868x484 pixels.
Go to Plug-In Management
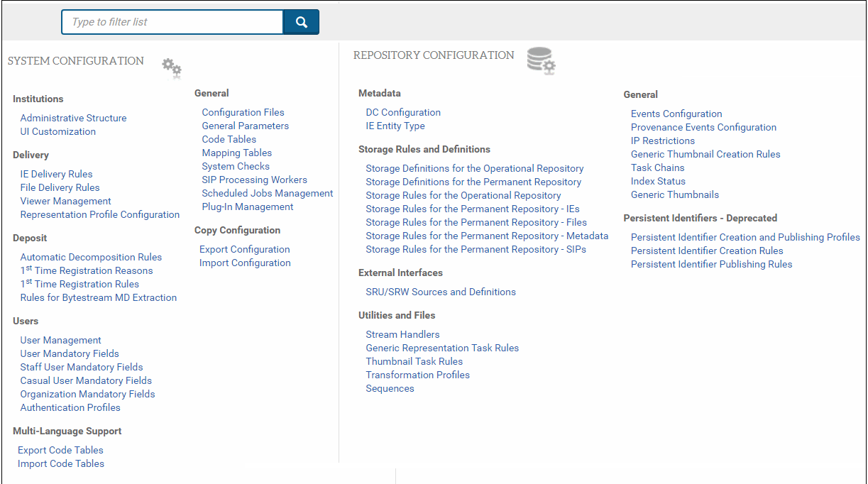click(x=247, y=207)
